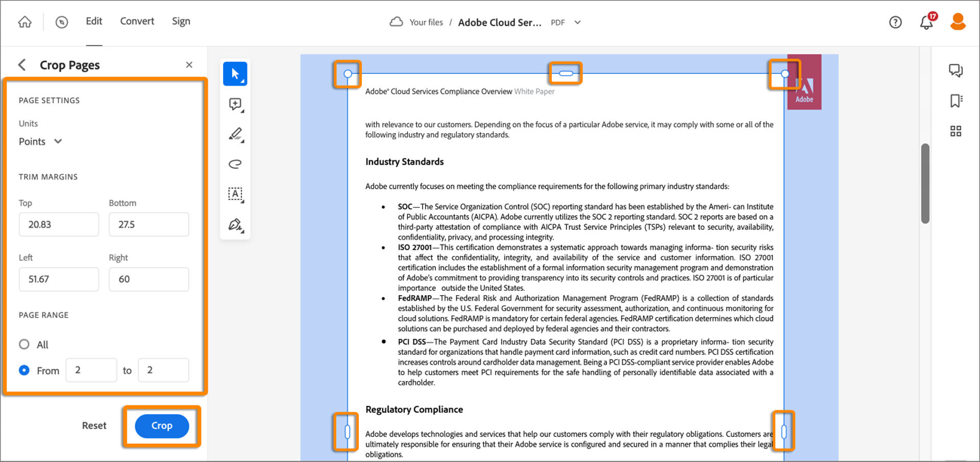
Task: Click the Right margin field
Action: point(149,279)
